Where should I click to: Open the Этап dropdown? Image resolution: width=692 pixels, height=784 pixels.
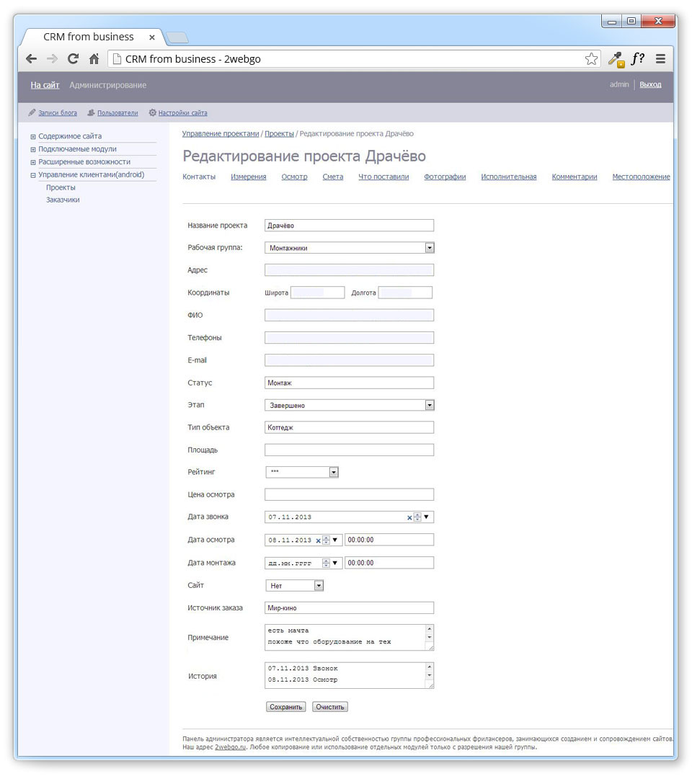tap(430, 406)
